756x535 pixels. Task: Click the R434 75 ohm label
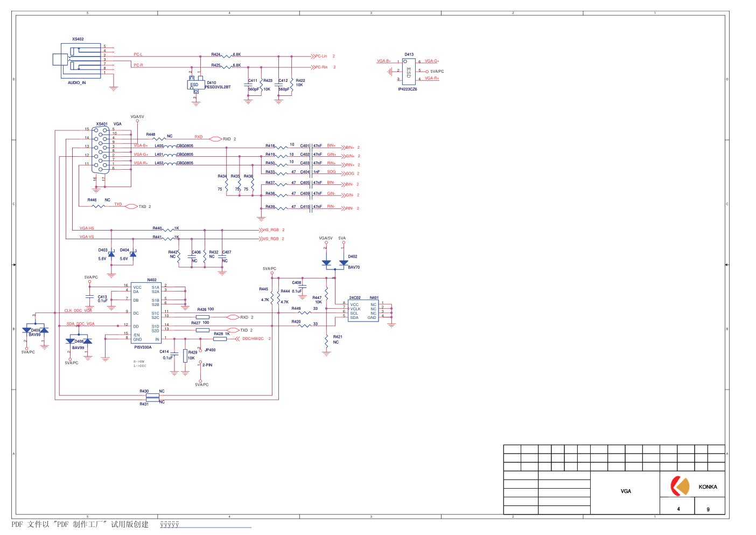tap(222, 176)
